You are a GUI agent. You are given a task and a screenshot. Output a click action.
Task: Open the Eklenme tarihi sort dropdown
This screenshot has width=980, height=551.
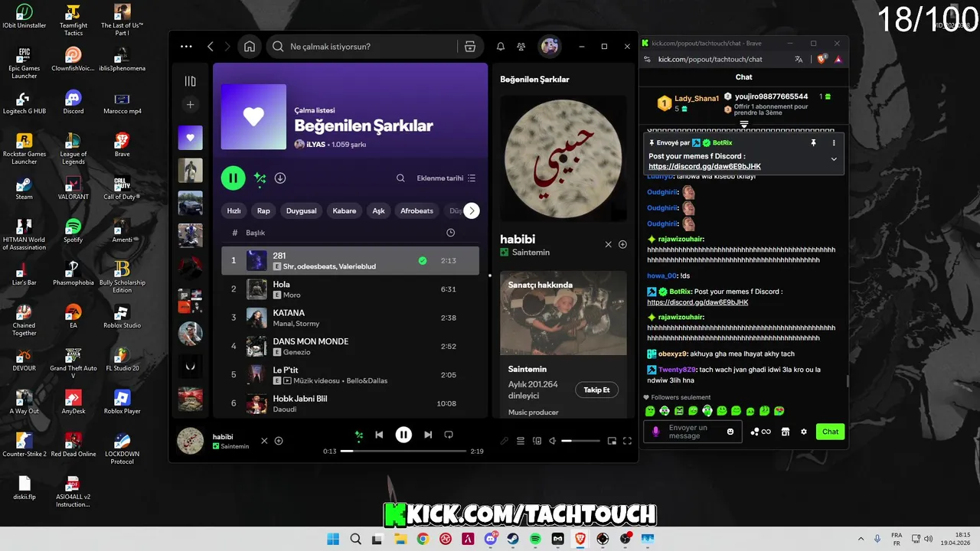point(446,178)
